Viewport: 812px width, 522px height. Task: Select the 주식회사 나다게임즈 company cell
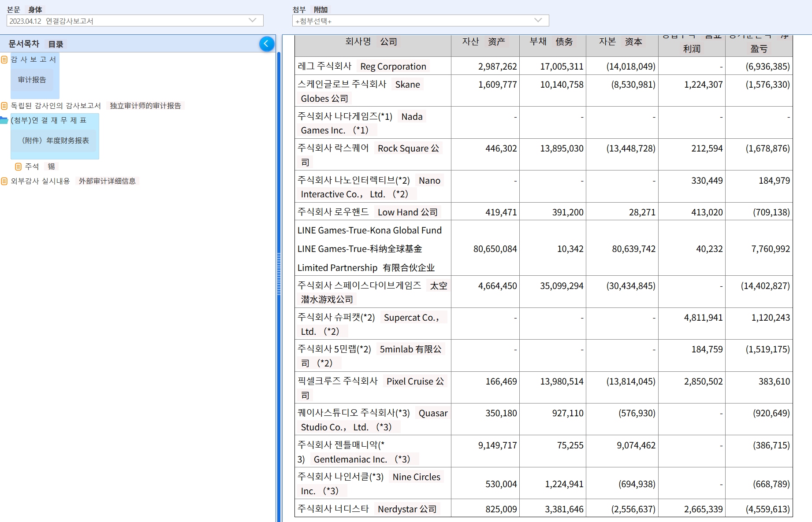click(373, 123)
